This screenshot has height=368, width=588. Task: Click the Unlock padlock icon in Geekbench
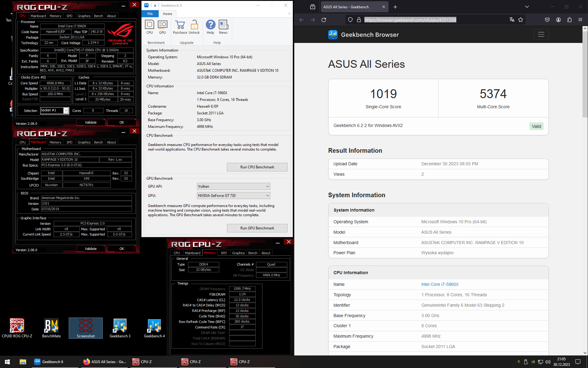click(194, 27)
